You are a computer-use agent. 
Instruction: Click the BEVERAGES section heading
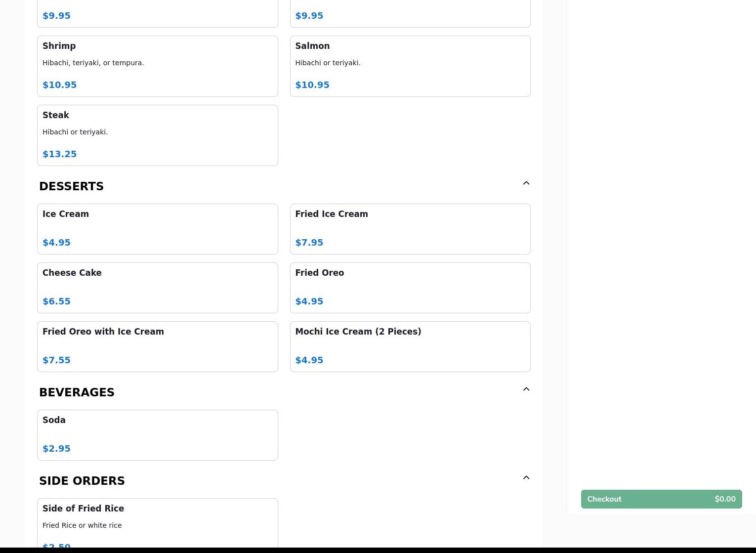click(x=77, y=392)
